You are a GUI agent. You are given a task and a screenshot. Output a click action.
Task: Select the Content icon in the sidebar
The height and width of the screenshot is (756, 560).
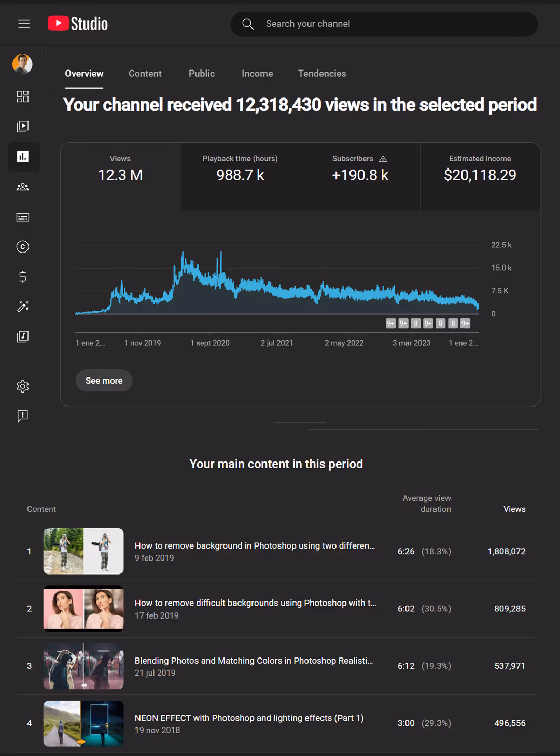[x=23, y=127]
